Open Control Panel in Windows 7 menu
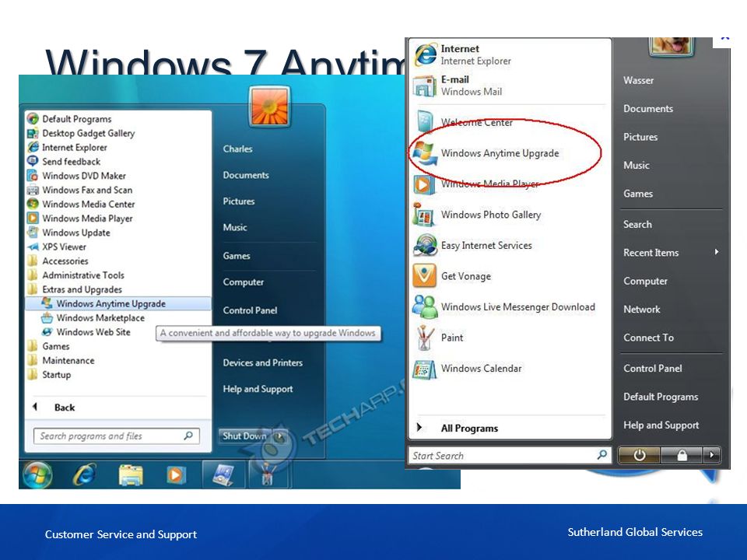This screenshot has width=747, height=560. click(250, 310)
